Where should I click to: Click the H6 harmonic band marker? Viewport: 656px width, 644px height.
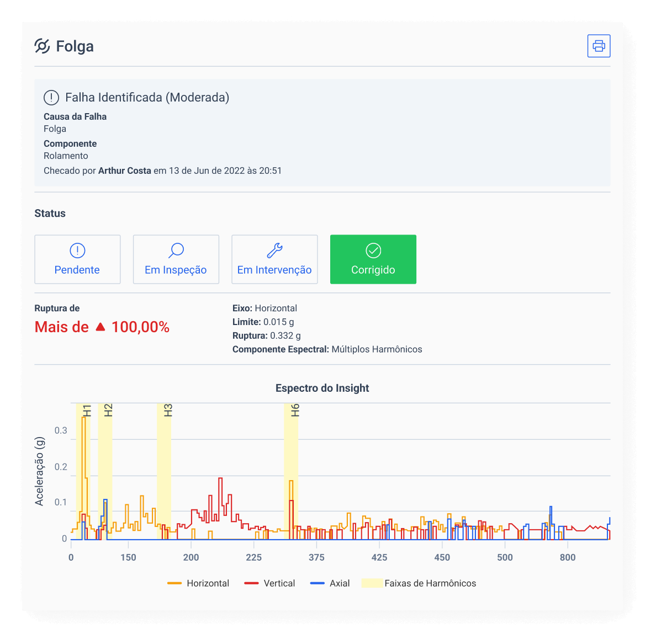pos(295,411)
